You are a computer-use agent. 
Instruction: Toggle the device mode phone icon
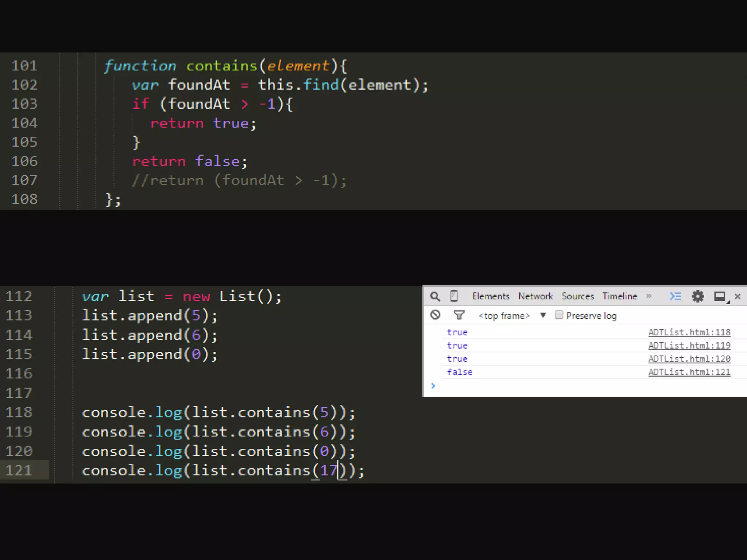tap(454, 296)
